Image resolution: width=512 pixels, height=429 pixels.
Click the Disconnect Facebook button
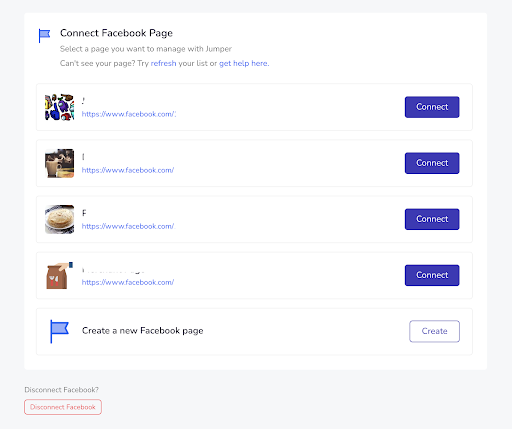coord(63,407)
